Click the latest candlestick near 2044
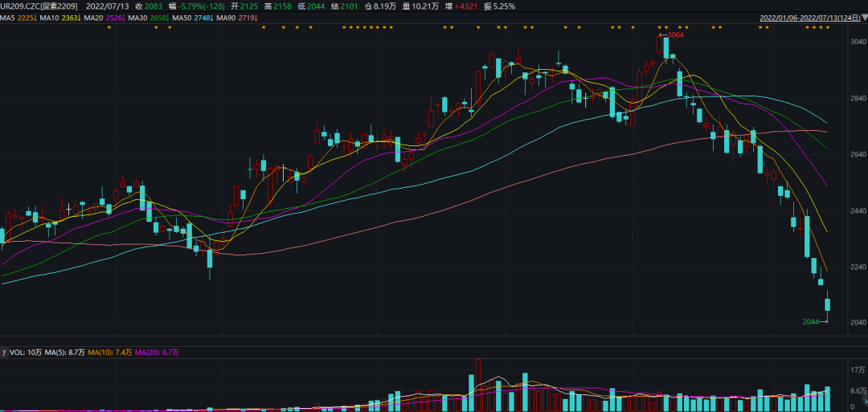Image resolution: width=868 pixels, height=412 pixels. [828, 304]
